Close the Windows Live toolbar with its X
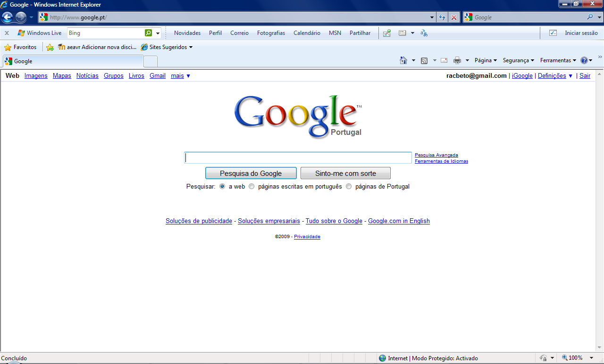 tap(7, 33)
